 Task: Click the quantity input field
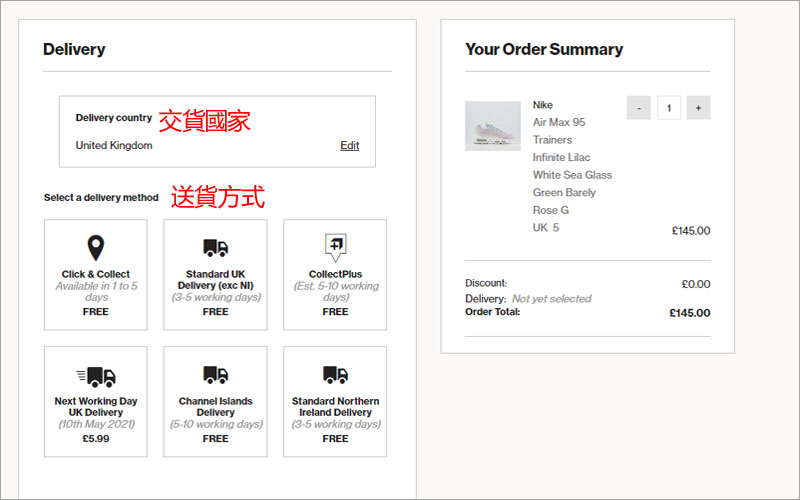click(x=668, y=108)
